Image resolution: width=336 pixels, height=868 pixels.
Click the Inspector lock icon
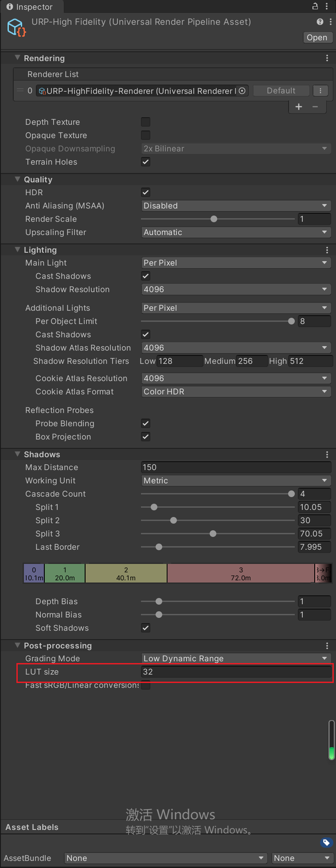coord(315,7)
